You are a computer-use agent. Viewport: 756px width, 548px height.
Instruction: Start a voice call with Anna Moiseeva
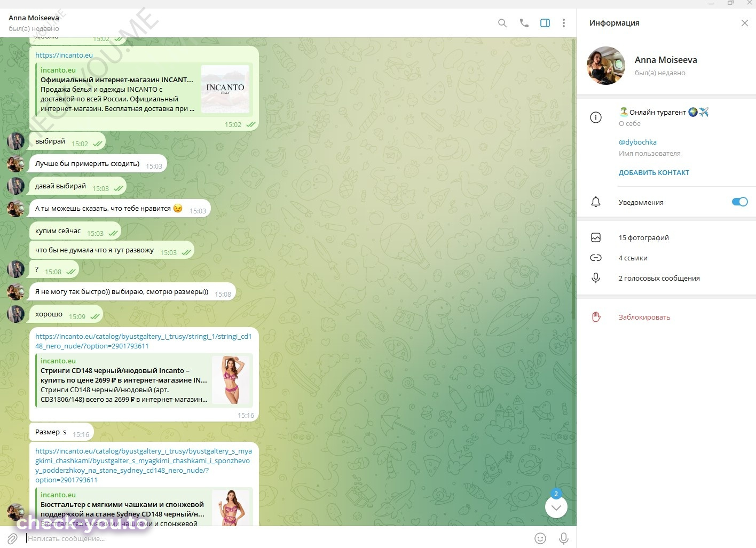[x=524, y=23]
